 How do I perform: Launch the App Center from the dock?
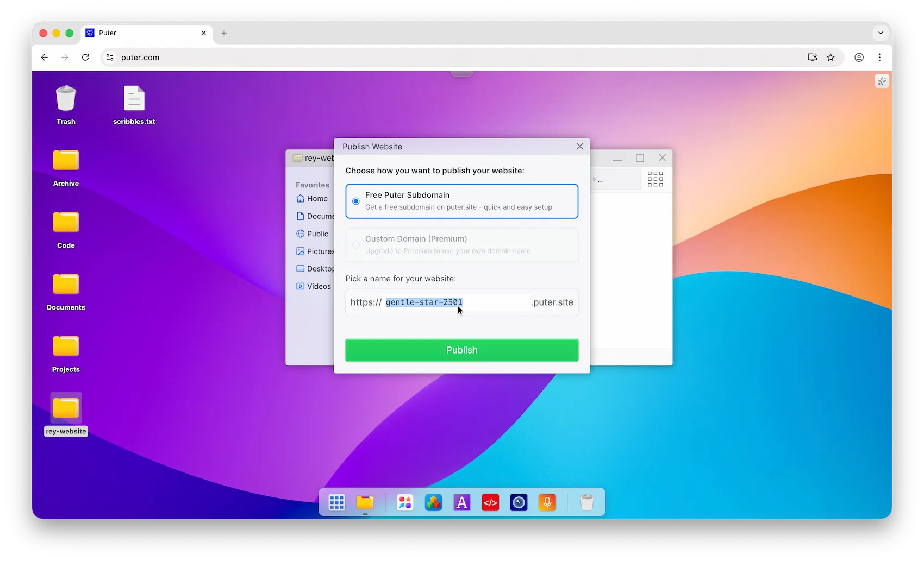[x=404, y=502]
